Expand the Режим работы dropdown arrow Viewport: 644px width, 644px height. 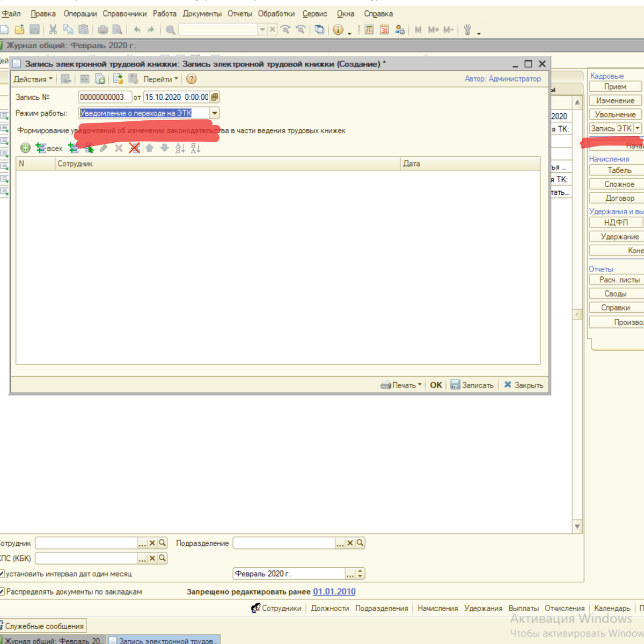pyautogui.click(x=215, y=113)
